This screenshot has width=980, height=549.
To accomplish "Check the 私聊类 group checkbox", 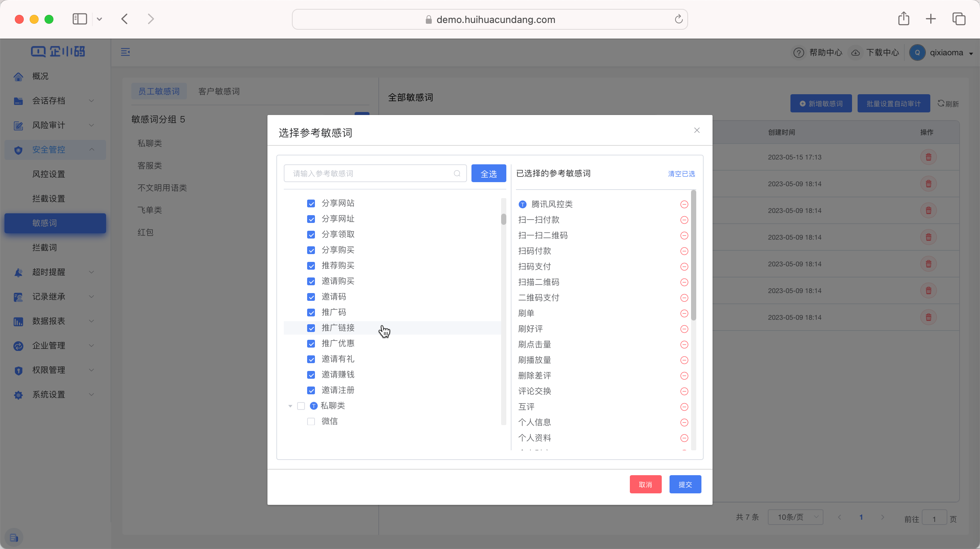I will [x=301, y=406].
